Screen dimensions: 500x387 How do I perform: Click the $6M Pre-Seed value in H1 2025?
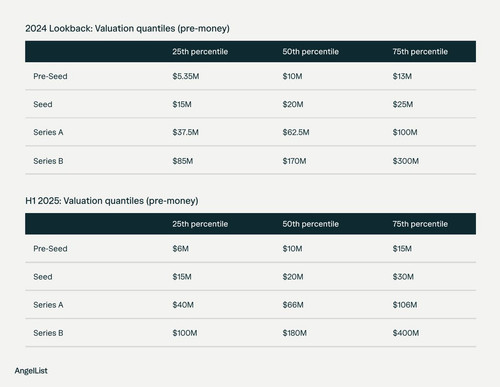[181, 249]
